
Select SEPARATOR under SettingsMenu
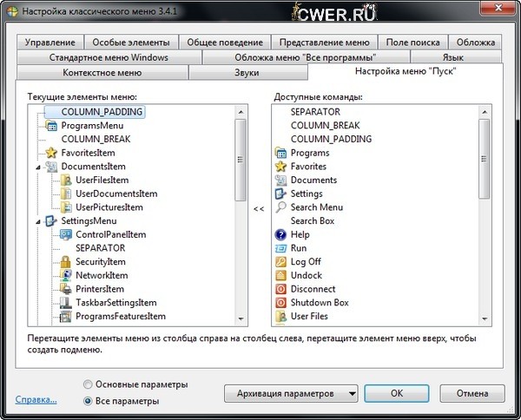[101, 248]
